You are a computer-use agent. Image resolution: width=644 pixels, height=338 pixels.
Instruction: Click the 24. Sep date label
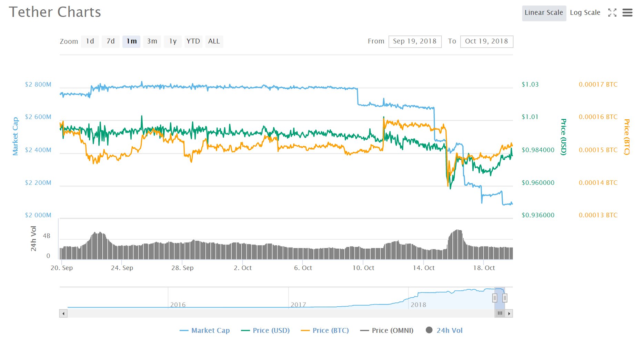coord(122,268)
